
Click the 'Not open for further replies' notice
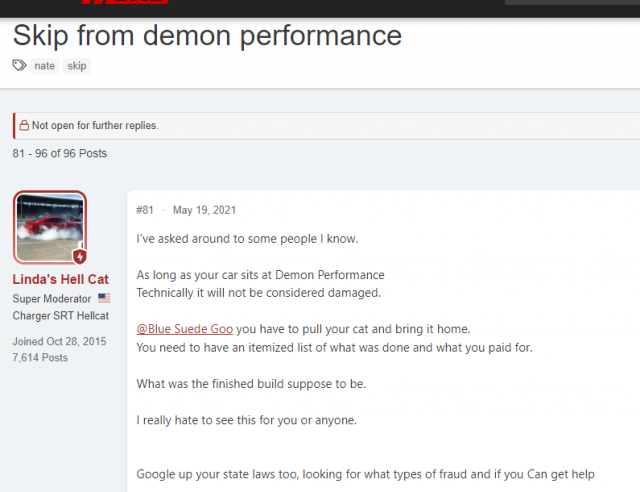coord(95,126)
